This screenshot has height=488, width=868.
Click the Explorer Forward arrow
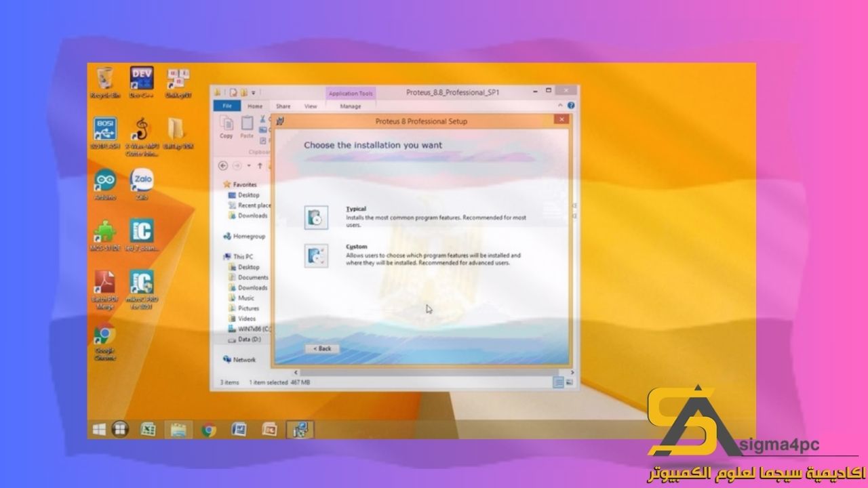click(x=237, y=165)
